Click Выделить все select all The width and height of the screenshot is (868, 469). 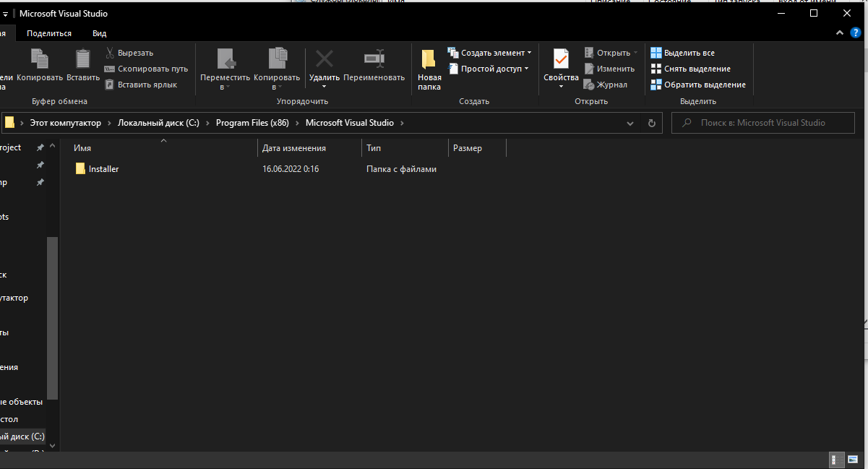[x=682, y=53]
